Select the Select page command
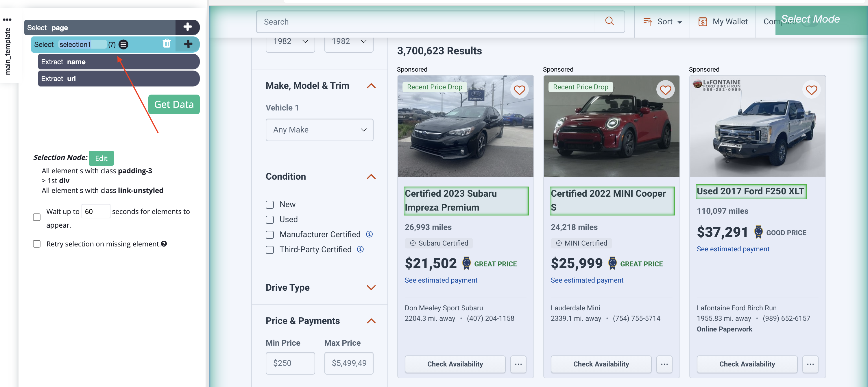 coord(100,27)
